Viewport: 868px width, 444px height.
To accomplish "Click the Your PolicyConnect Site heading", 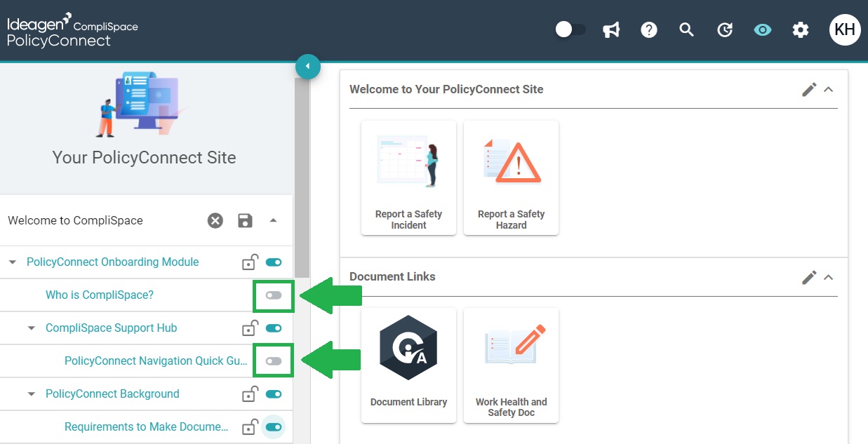I will point(144,157).
